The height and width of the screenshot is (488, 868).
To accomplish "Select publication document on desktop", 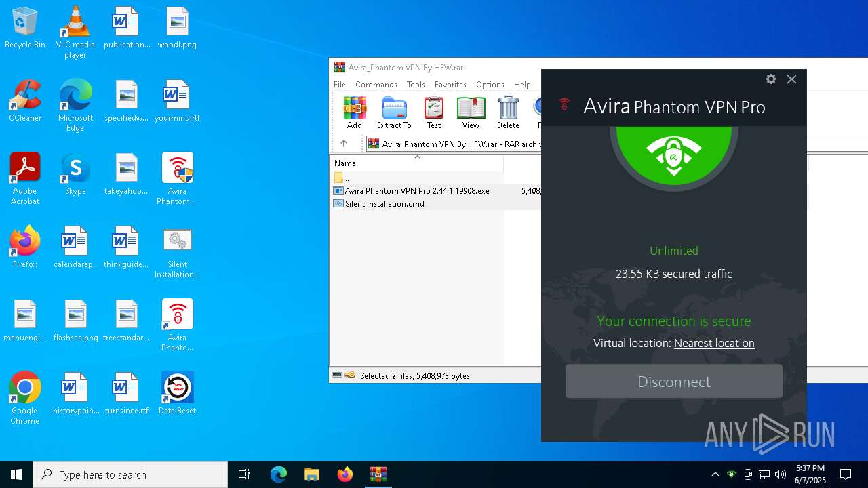I will click(x=126, y=28).
